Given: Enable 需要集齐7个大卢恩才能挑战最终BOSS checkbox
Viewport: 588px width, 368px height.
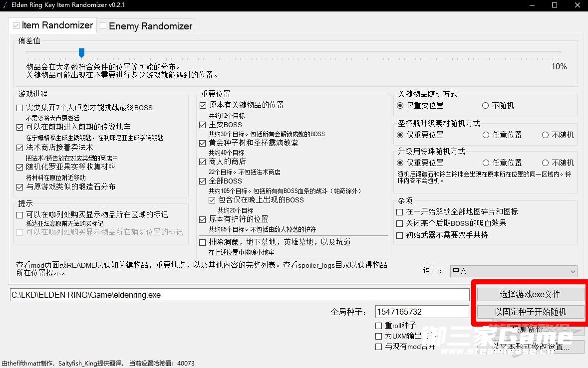Looking at the screenshot, I should point(20,108).
